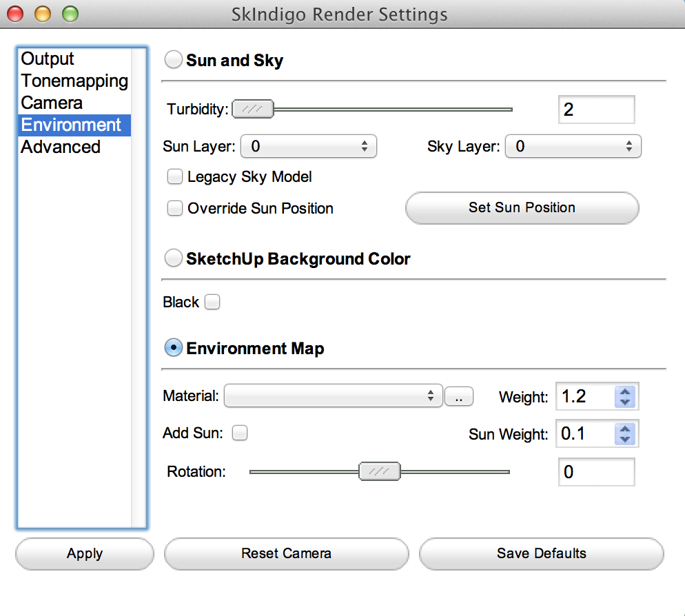Click the Set Sun Position button
This screenshot has height=616, width=685.
point(522,208)
